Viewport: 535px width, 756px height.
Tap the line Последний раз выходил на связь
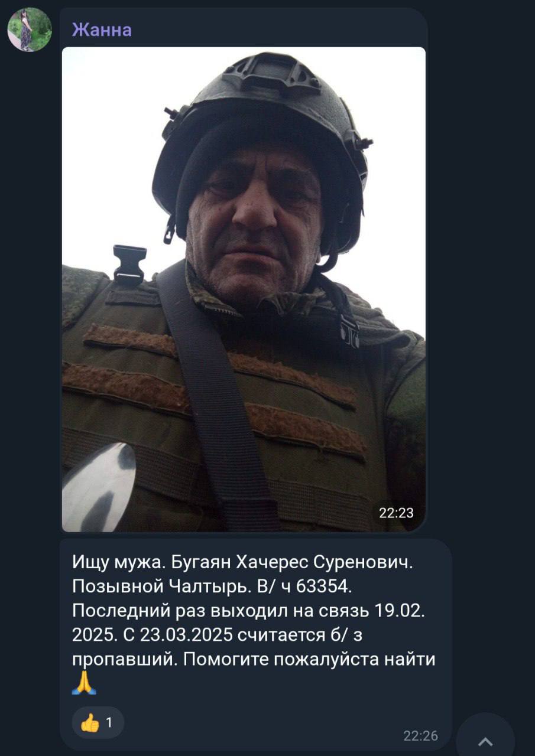point(248,611)
